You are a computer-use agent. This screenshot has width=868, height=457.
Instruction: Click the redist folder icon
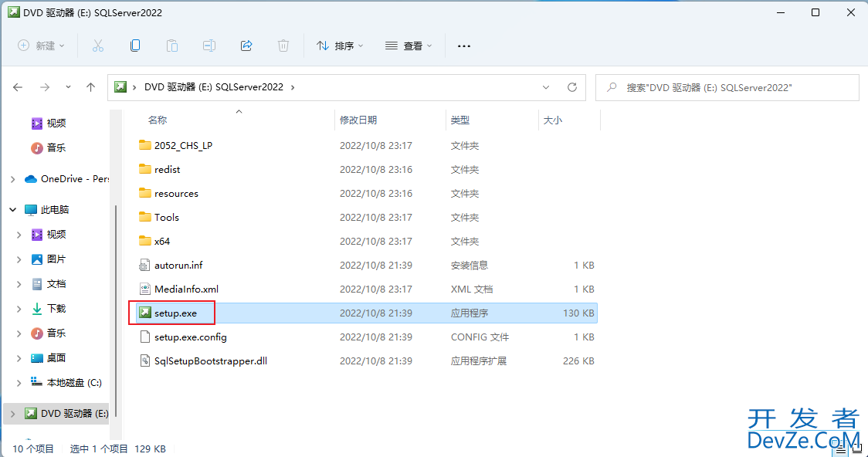click(x=145, y=169)
